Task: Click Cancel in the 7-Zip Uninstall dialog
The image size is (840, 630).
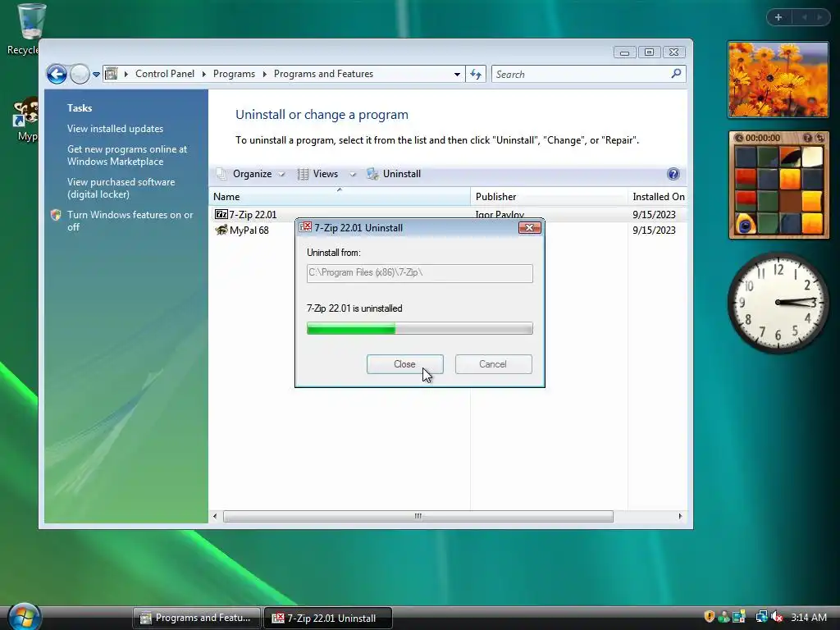Action: point(493,364)
